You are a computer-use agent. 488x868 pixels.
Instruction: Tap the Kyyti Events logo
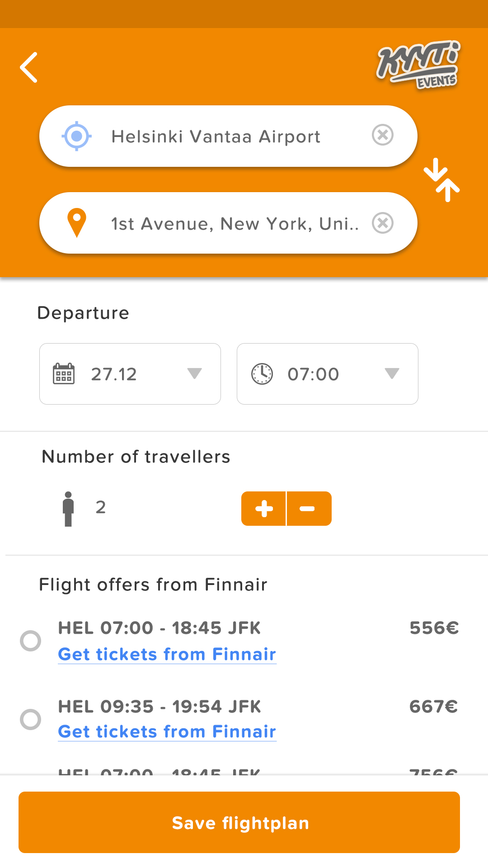[418, 65]
